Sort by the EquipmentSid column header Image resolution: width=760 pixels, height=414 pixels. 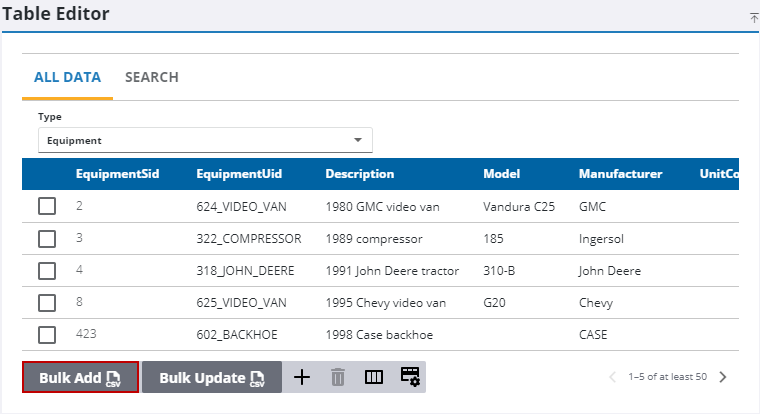pos(117,174)
